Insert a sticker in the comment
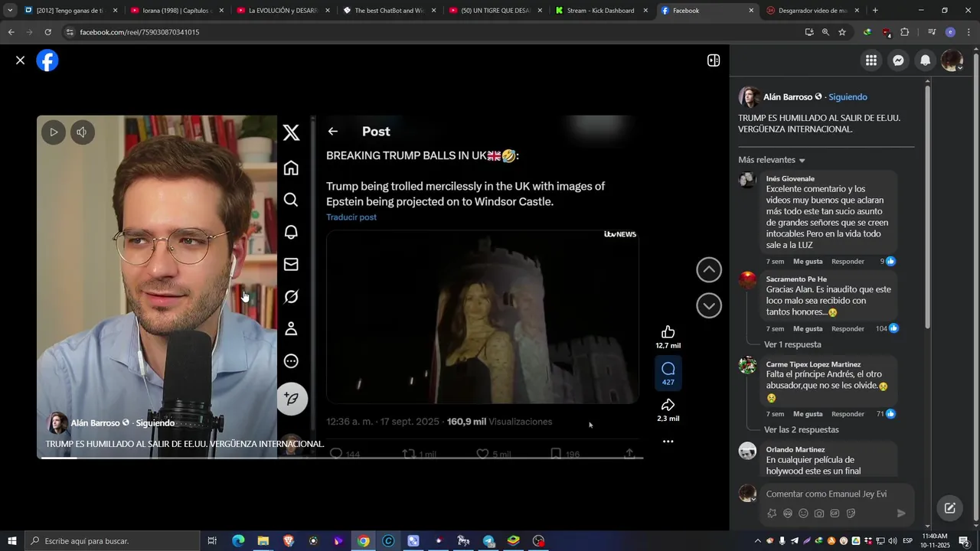 [851, 514]
